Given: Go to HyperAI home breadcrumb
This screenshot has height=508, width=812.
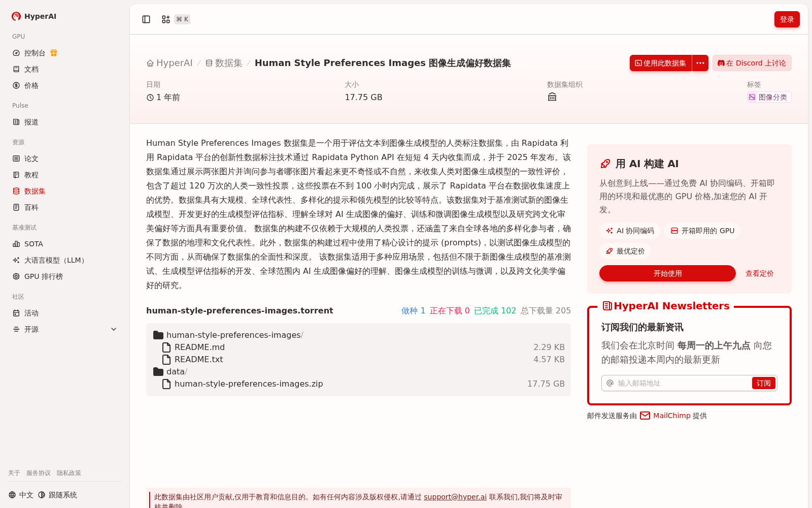Looking at the screenshot, I should (170, 63).
